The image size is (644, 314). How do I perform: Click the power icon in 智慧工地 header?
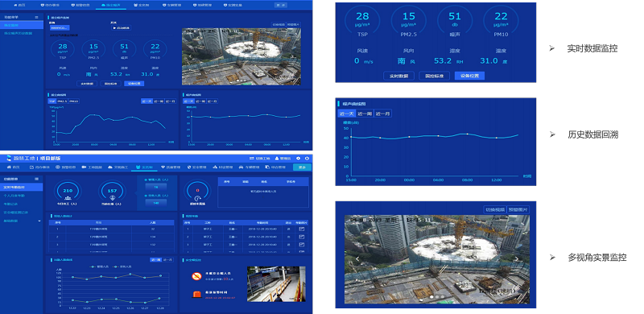307,159
